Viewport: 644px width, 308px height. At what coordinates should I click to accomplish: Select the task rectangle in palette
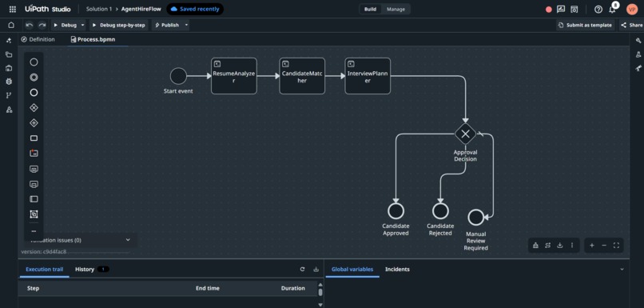click(x=34, y=138)
